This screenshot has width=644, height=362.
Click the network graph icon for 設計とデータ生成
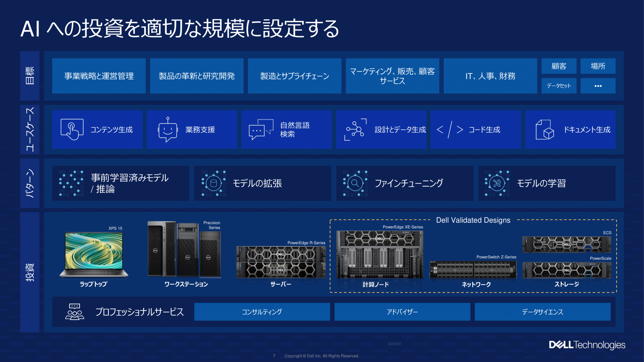click(356, 130)
